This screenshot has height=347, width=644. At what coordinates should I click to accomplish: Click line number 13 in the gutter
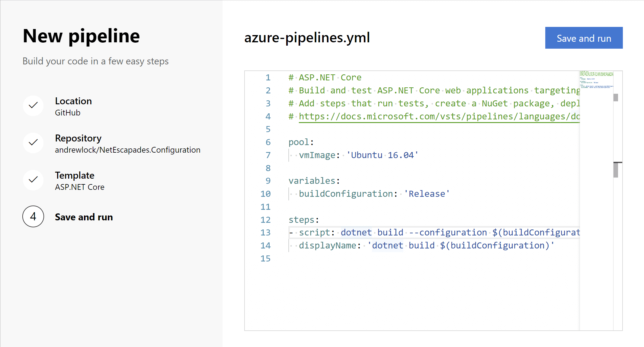coord(265,232)
